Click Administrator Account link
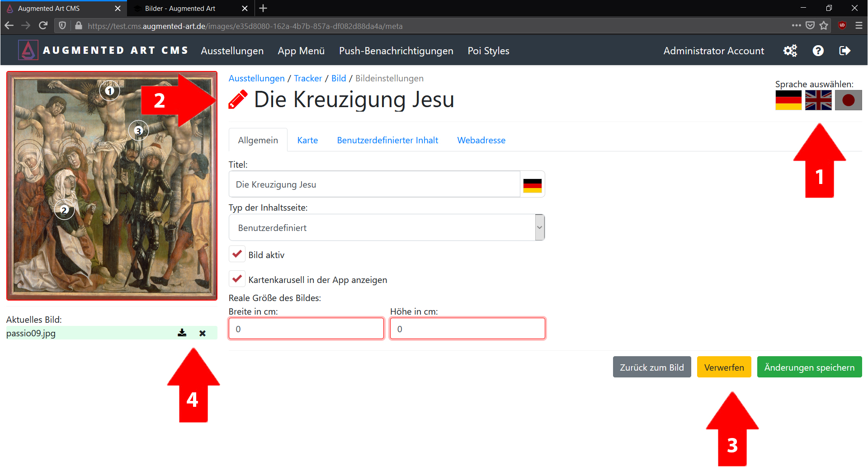 [x=713, y=51]
